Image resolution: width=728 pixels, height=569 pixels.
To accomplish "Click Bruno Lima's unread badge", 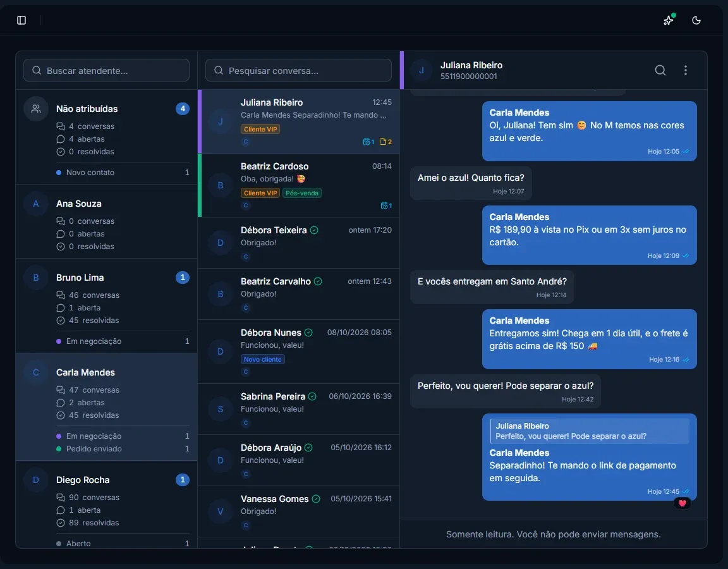I will pos(183,278).
